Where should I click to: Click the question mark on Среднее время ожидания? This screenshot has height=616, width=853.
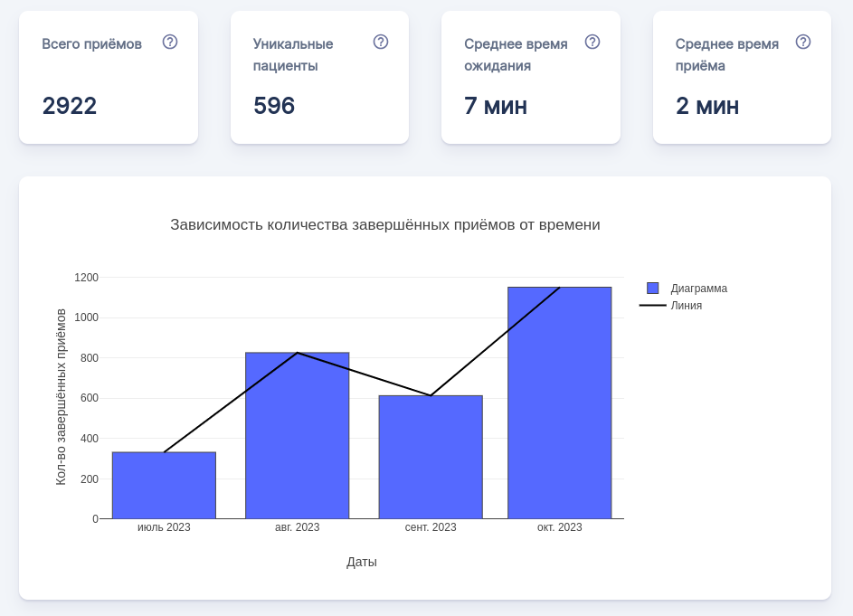tap(592, 41)
